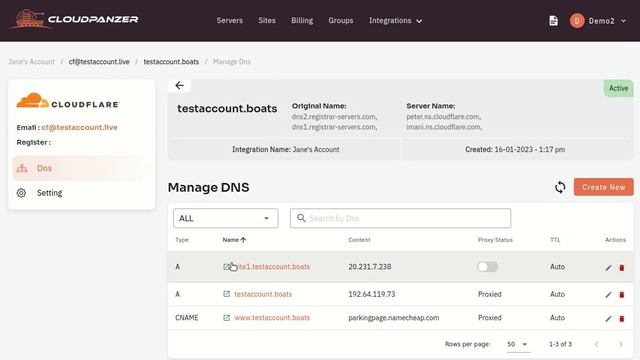Open rows per page dropdown
The width and height of the screenshot is (640, 360).
tap(517, 344)
